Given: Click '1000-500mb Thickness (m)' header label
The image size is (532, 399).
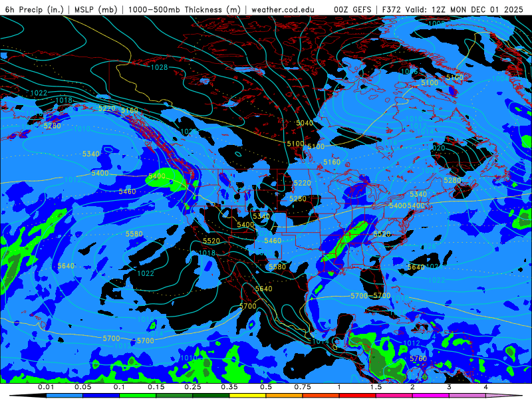Looking at the screenshot, I should point(185,9).
